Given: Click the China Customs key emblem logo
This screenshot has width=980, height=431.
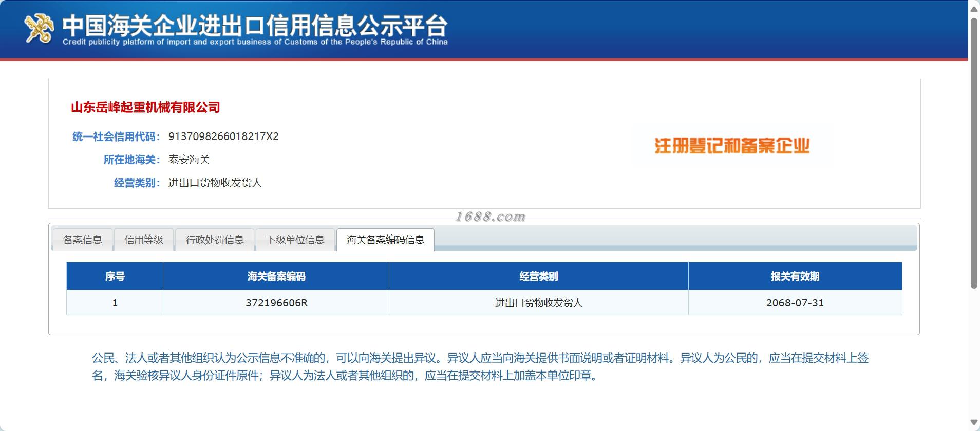Looking at the screenshot, I should pyautogui.click(x=39, y=29).
